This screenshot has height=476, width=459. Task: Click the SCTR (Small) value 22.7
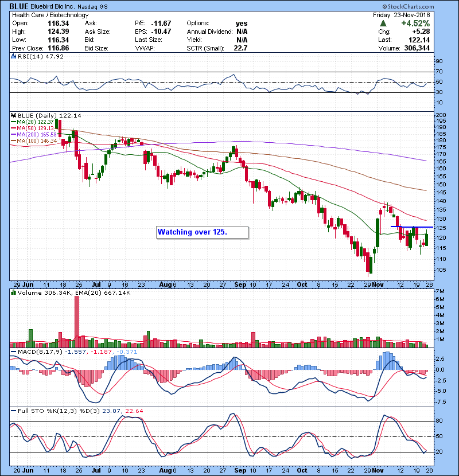click(240, 48)
